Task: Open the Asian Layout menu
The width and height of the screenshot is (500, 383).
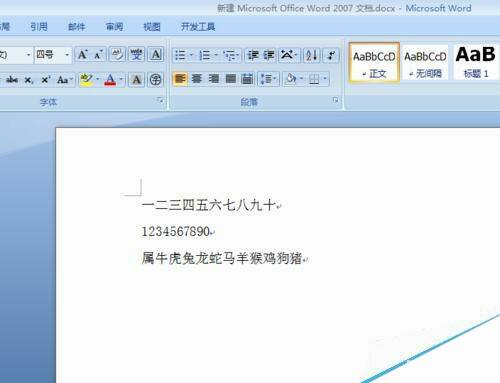Action: tap(289, 55)
